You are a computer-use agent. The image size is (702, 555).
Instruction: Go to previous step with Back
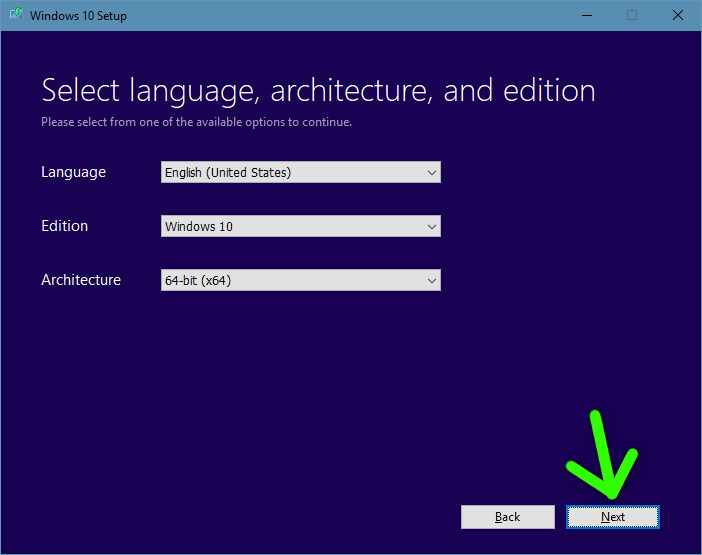(507, 517)
